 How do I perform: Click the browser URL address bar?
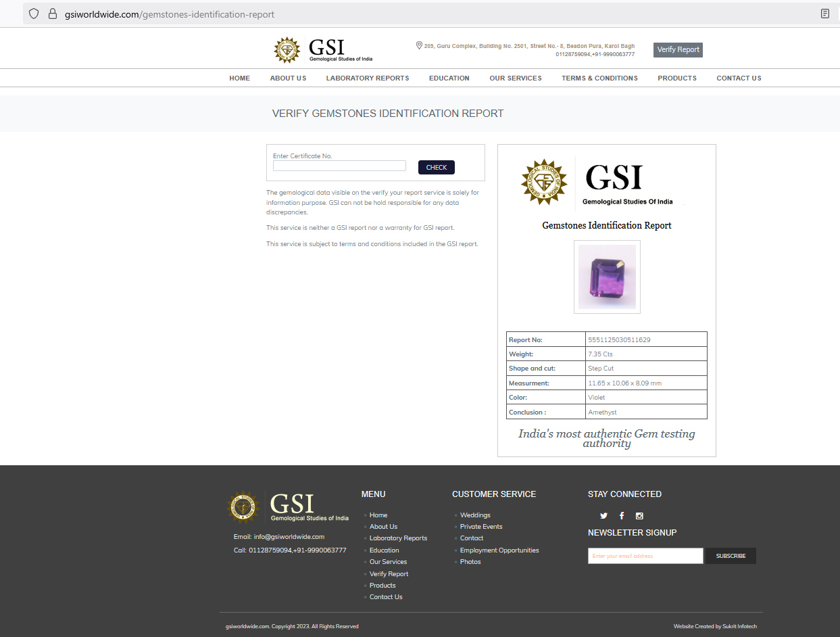click(433, 14)
